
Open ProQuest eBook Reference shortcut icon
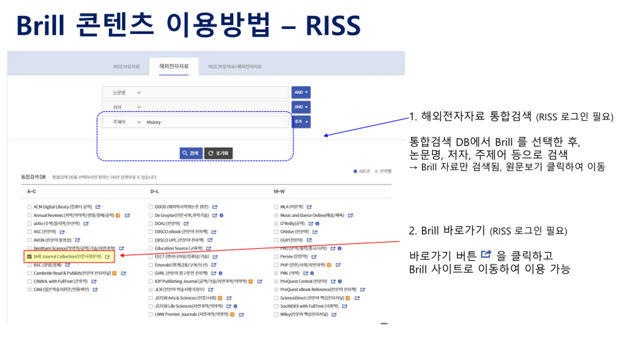point(363,290)
